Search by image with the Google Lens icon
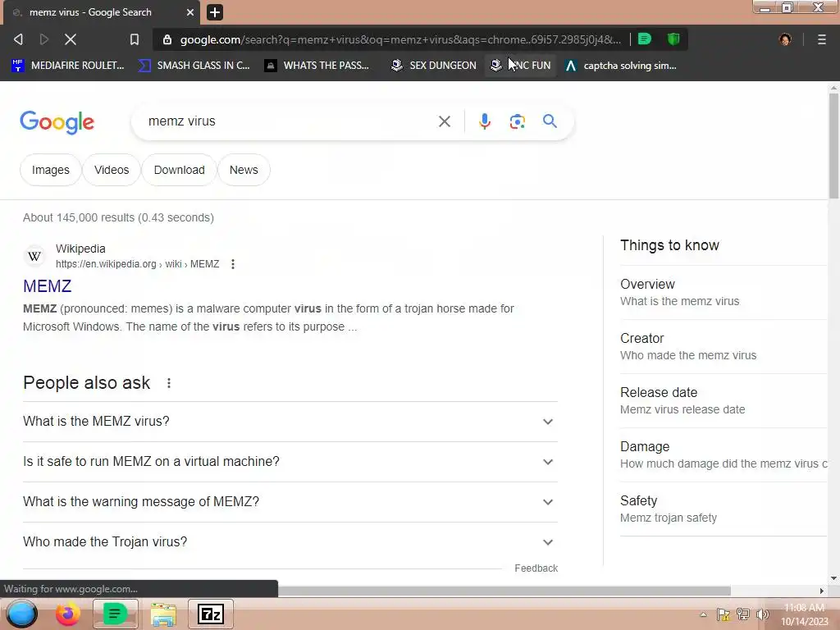Screen dimensions: 840x630 pyautogui.click(x=517, y=121)
